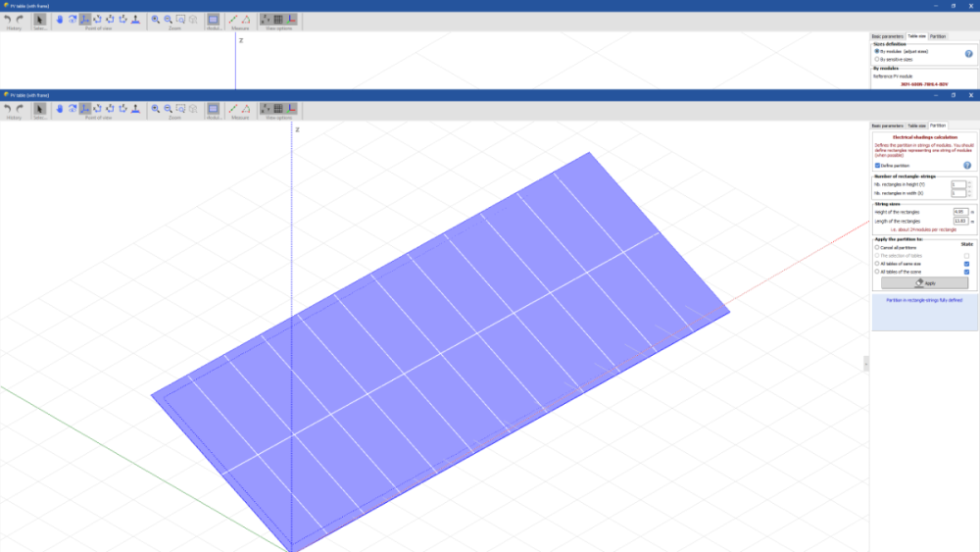Open help for electrical shadings calculation
Screen dimensions: 980x552
(967, 166)
